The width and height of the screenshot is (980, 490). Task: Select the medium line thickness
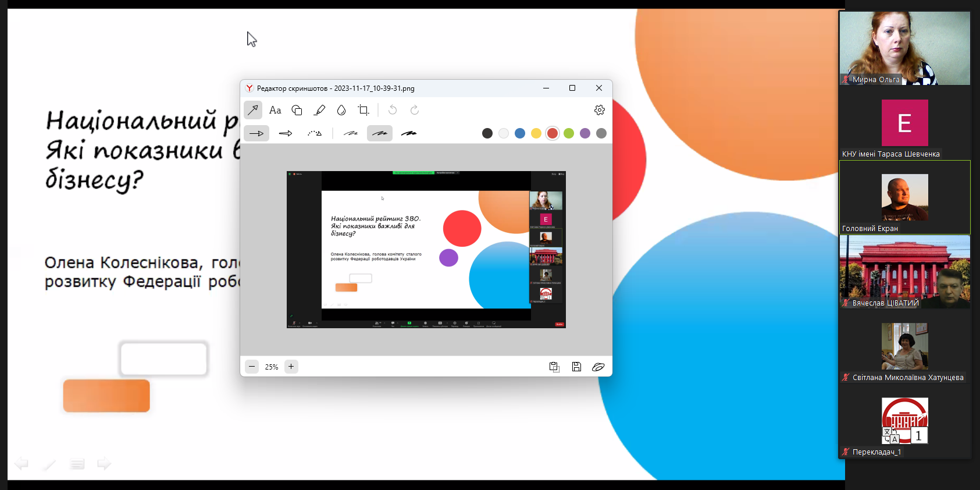point(380,133)
